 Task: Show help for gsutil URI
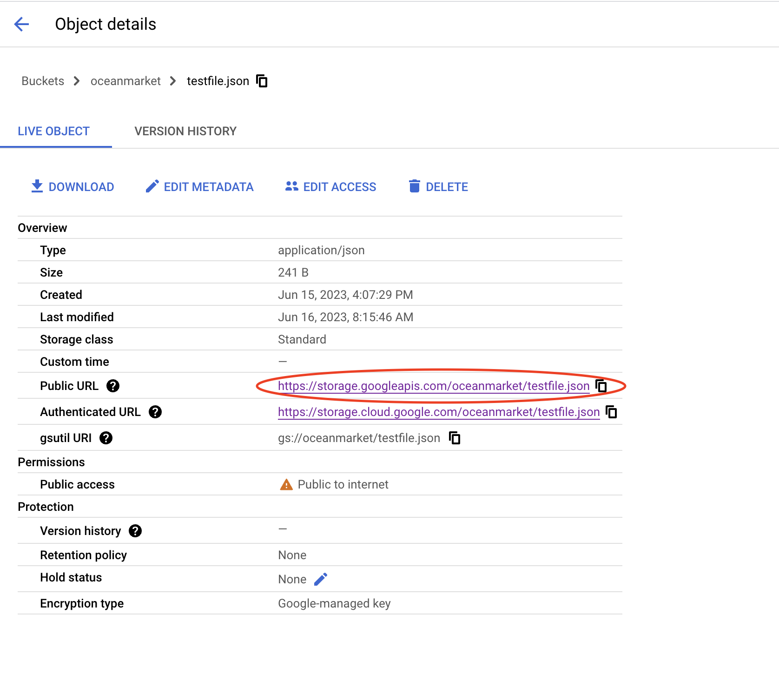coord(106,438)
